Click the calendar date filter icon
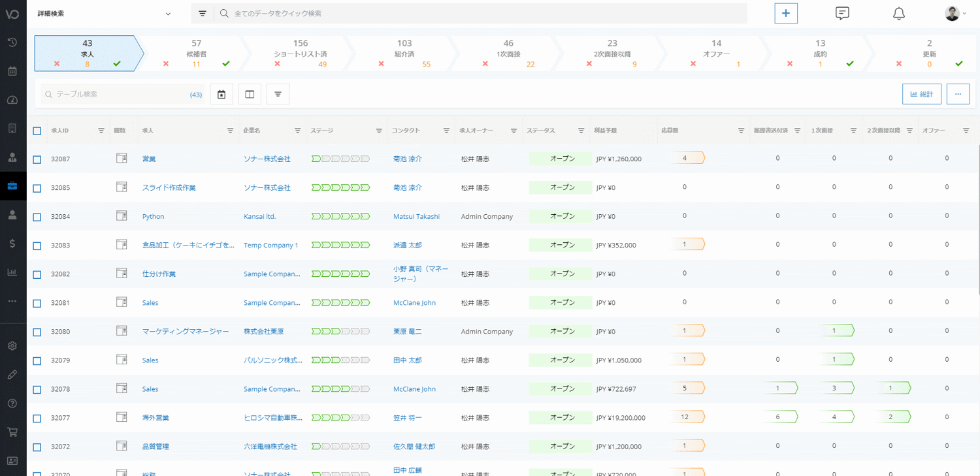This screenshot has height=476, width=980. click(221, 95)
